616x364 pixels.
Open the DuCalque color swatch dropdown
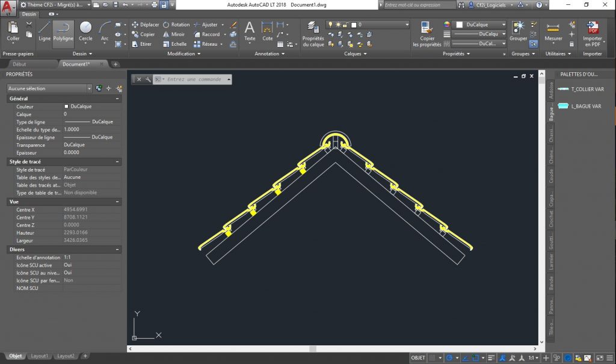tap(480, 25)
